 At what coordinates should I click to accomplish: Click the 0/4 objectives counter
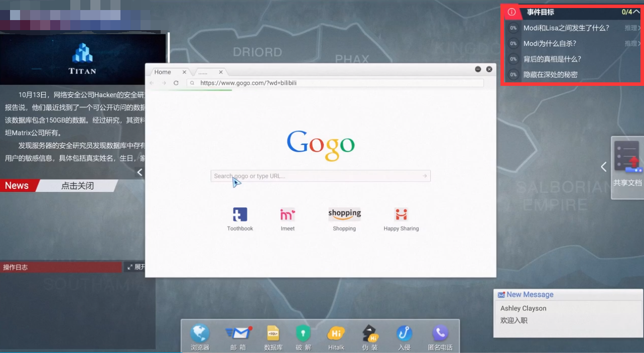627,12
